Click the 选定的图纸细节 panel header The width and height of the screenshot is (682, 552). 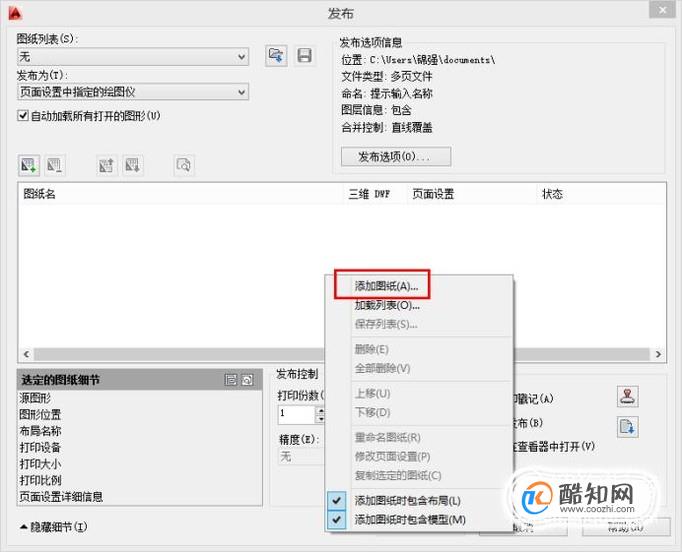140,380
